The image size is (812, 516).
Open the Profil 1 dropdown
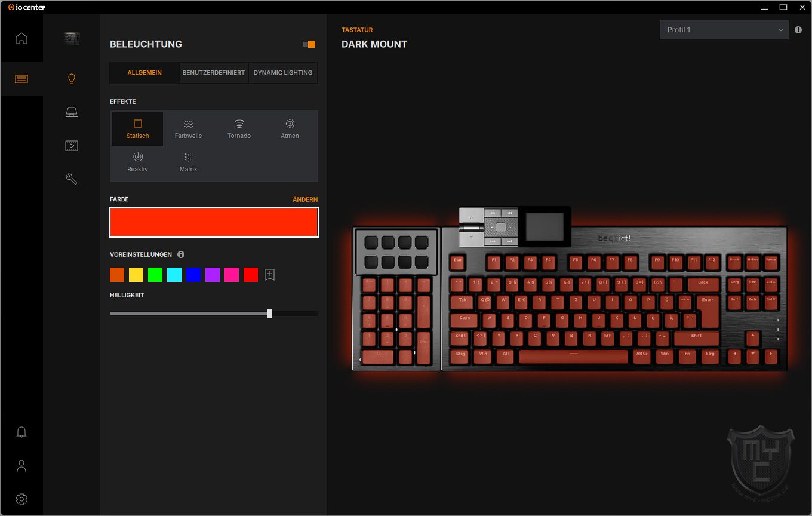point(724,30)
